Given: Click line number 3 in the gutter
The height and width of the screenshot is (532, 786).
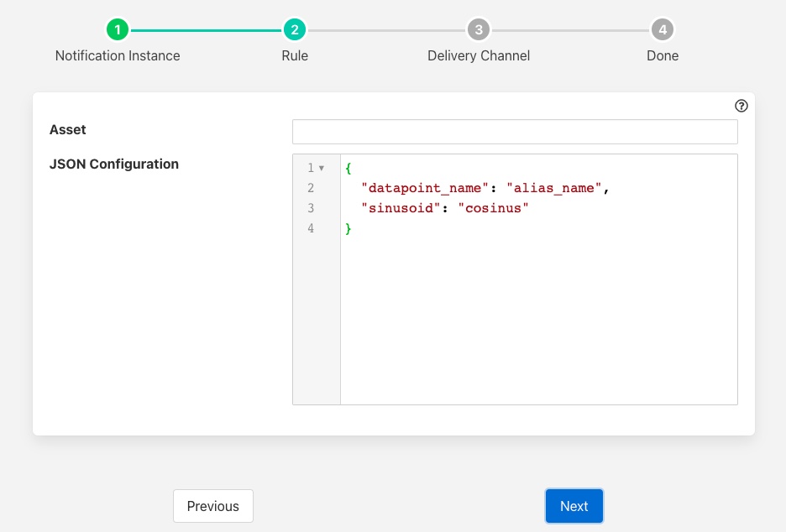Looking at the screenshot, I should pyautogui.click(x=311, y=208).
